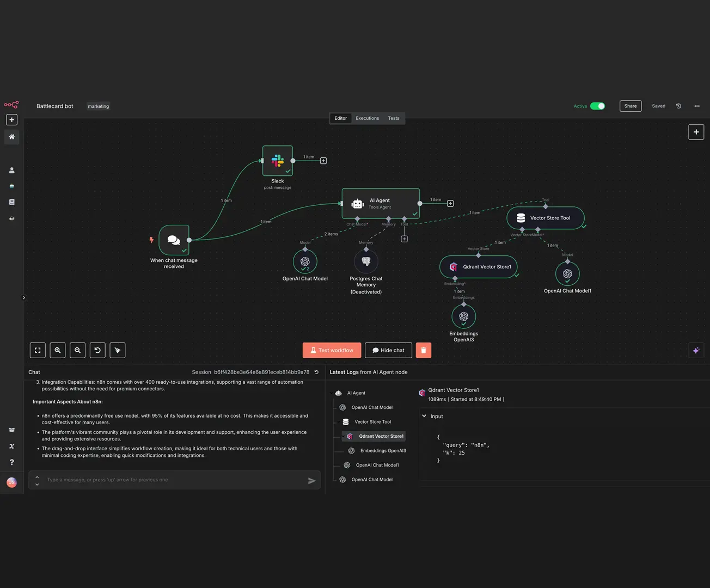The height and width of the screenshot is (588, 710).
Task: Open the AI assistant sparkle button
Action: click(x=696, y=351)
